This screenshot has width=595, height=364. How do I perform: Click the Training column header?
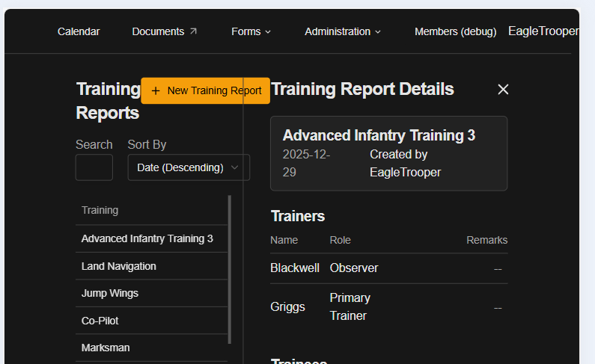pyautogui.click(x=100, y=211)
